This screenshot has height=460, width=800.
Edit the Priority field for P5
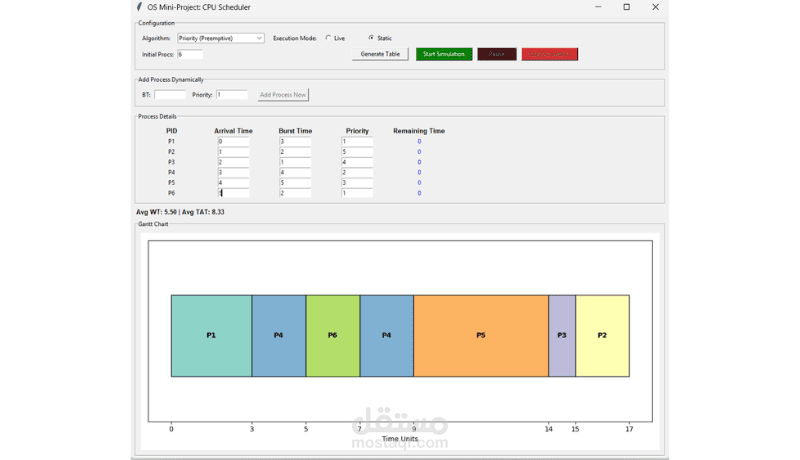point(357,183)
